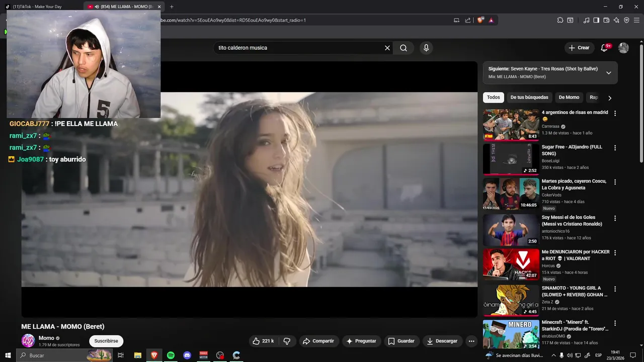This screenshot has height=362, width=644.
Task: Click the YouTube search magnifier button
Action: point(404,48)
